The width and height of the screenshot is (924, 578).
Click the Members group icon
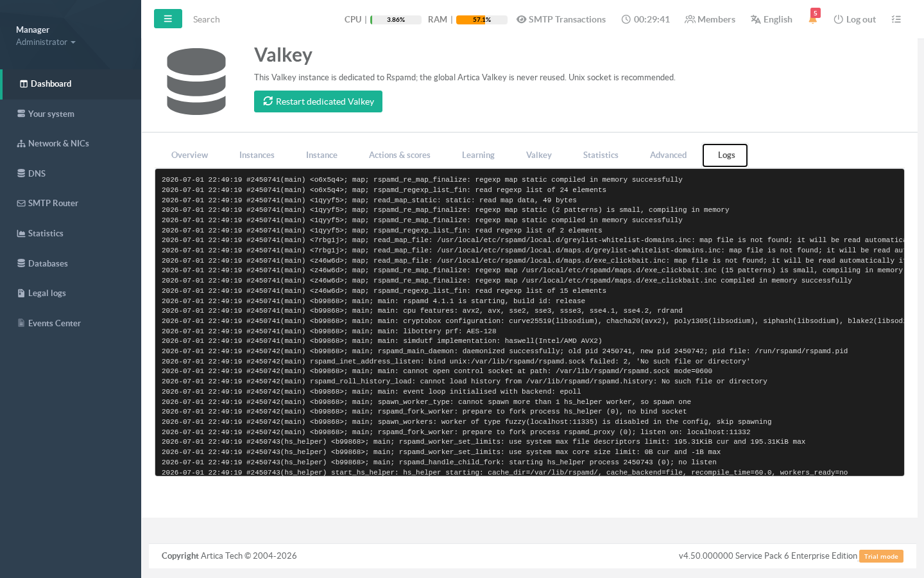click(x=690, y=19)
